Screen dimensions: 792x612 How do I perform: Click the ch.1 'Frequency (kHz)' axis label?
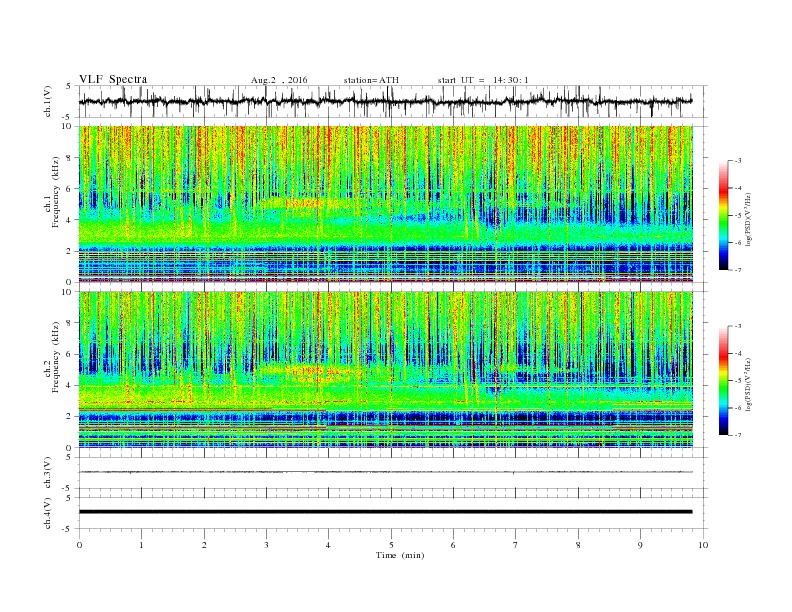click(x=56, y=192)
